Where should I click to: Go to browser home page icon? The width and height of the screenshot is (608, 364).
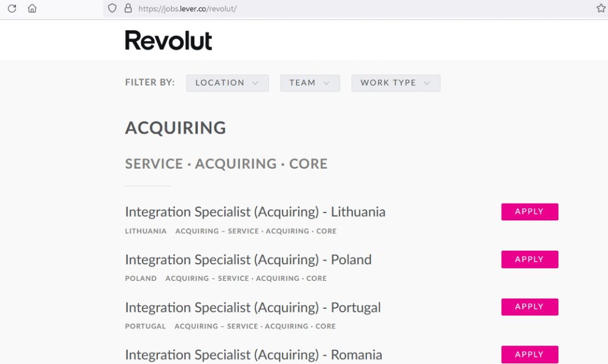click(32, 9)
